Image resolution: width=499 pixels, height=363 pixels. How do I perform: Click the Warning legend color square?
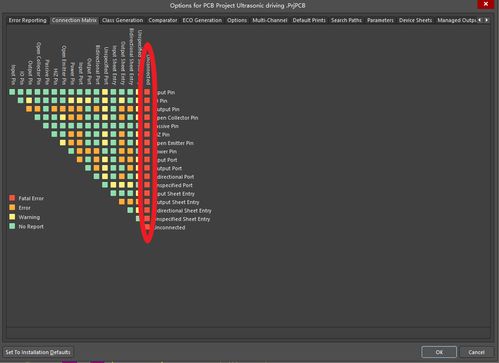point(12,217)
